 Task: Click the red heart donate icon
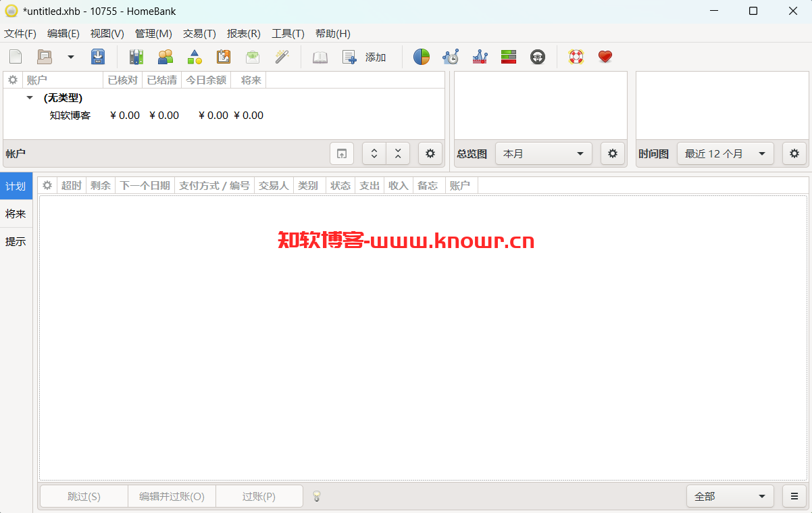[605, 57]
